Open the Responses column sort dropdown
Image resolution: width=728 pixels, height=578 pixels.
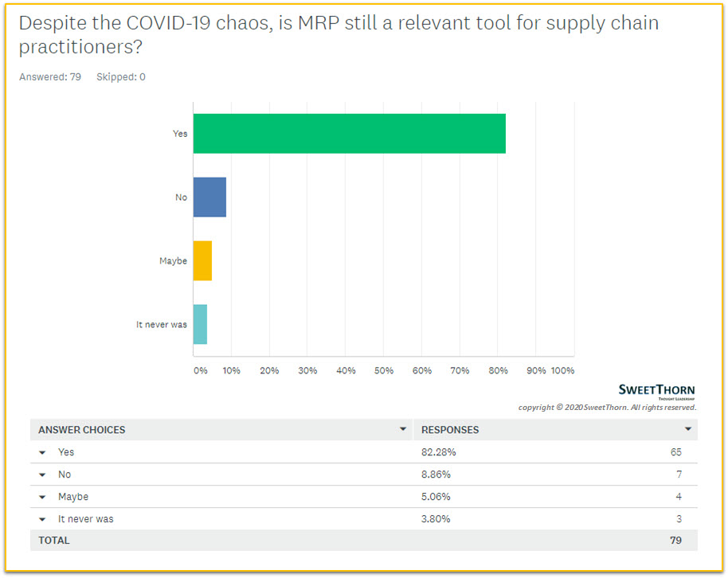pos(688,429)
